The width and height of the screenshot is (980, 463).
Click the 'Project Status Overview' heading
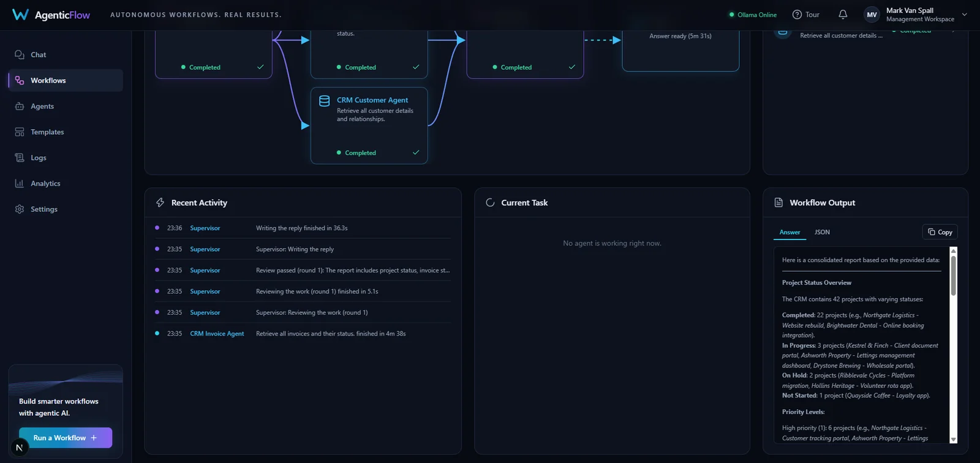(x=816, y=283)
